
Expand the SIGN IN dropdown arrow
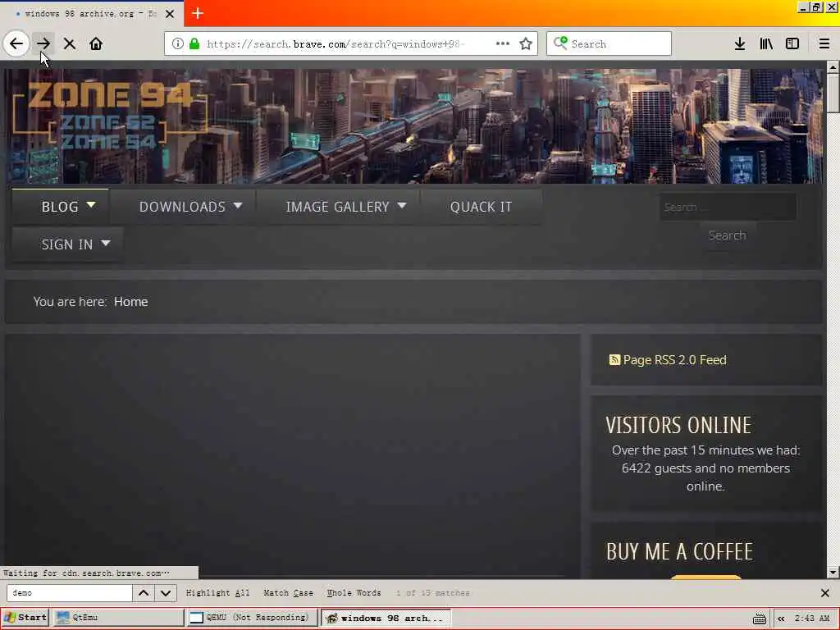coord(106,243)
